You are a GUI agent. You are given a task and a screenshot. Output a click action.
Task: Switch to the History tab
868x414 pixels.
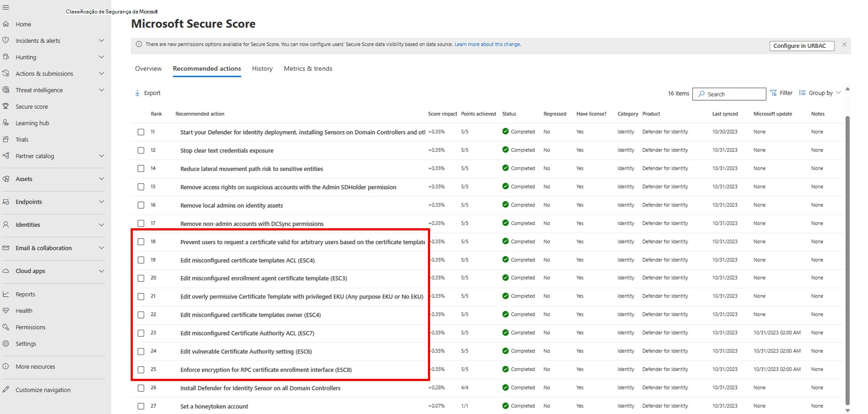pos(262,69)
